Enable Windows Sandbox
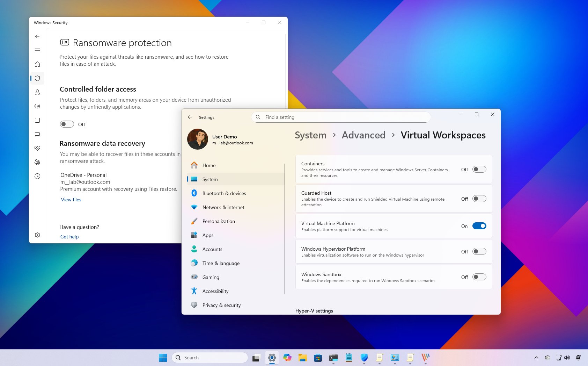Screen dimensions: 588x366 click(479, 277)
